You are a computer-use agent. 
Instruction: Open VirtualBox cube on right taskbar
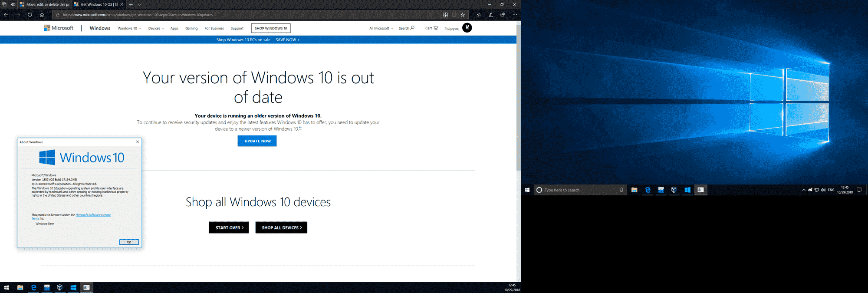click(x=674, y=190)
